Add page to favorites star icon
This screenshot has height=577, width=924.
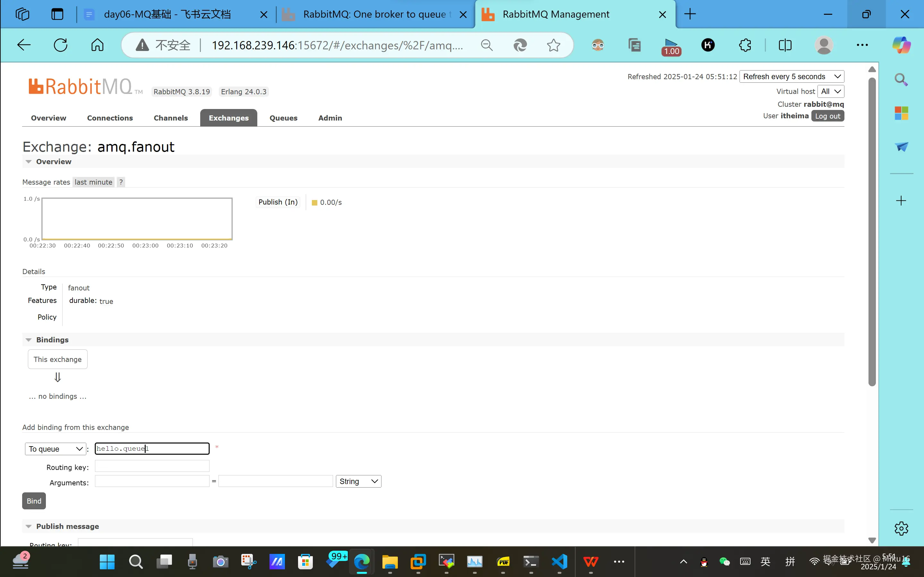(x=553, y=45)
